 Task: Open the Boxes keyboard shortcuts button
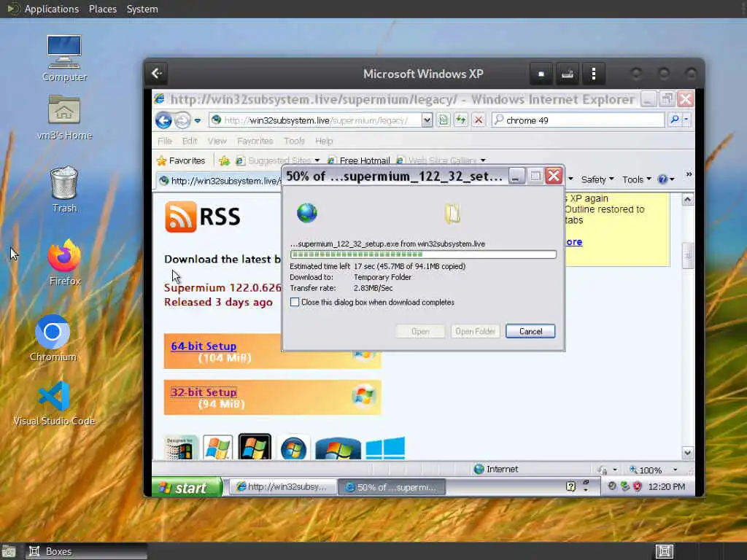tap(567, 74)
